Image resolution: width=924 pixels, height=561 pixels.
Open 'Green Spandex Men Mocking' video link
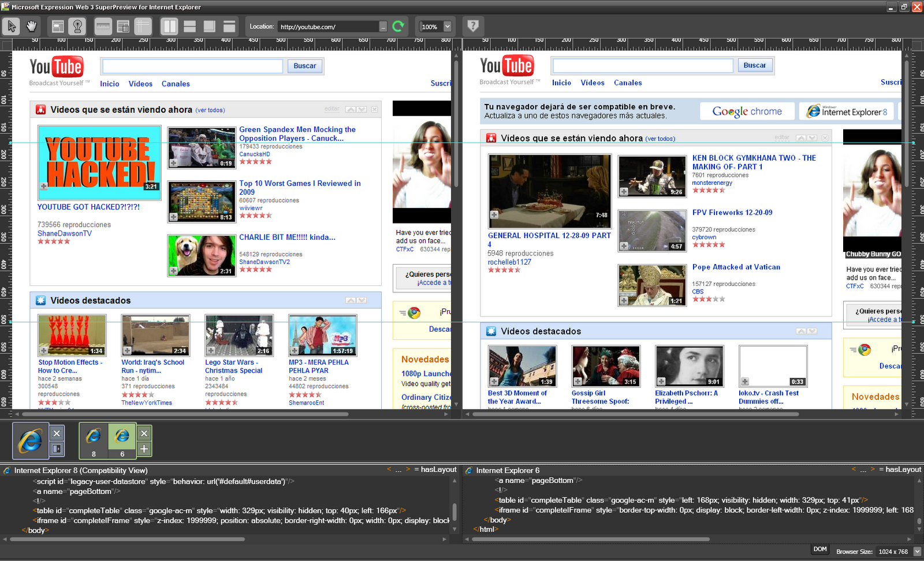click(x=297, y=134)
